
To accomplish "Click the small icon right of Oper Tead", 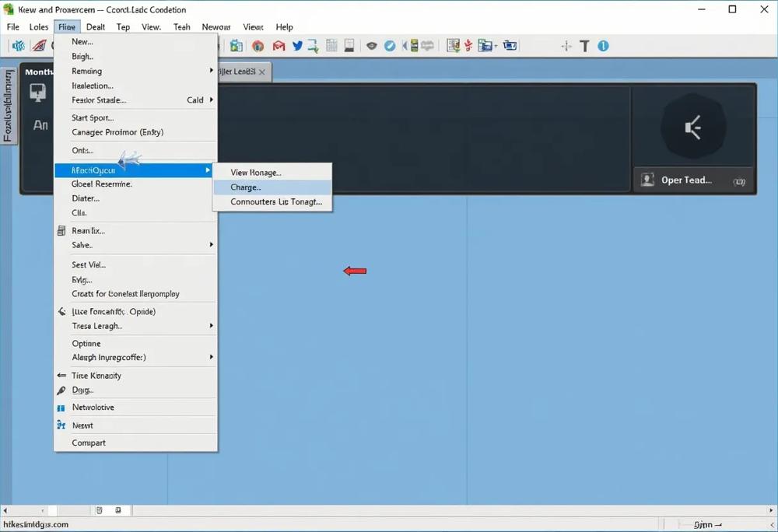I will 739,181.
